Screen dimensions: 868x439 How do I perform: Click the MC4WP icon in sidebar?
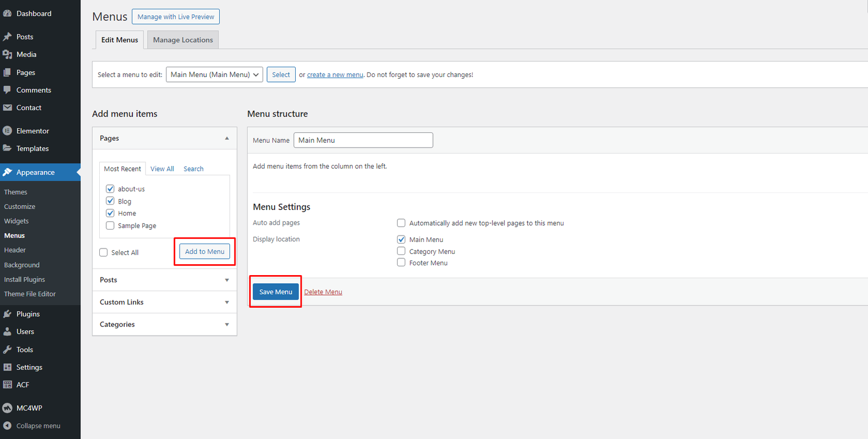[x=8, y=408]
